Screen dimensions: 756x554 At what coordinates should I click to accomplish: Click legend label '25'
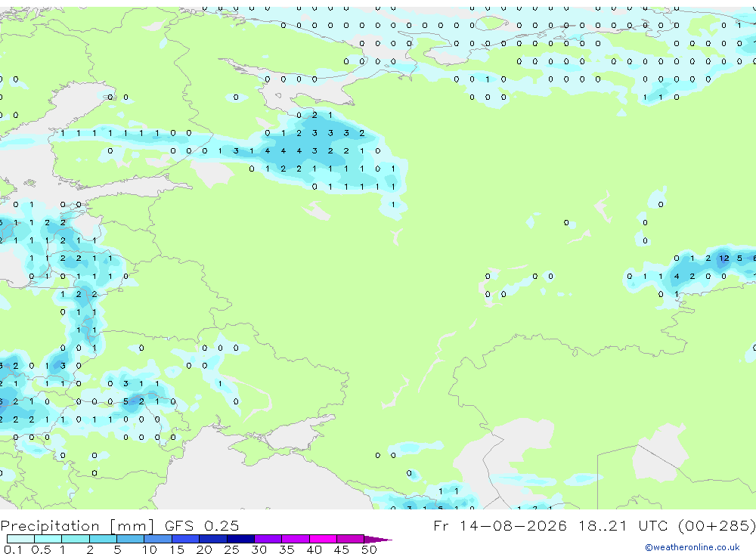coord(231,549)
